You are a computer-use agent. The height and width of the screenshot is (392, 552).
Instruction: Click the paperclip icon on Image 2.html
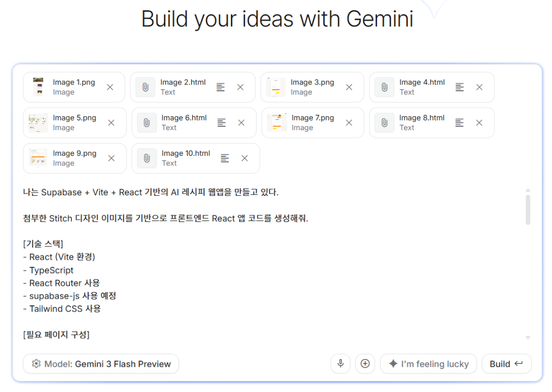pyautogui.click(x=145, y=87)
